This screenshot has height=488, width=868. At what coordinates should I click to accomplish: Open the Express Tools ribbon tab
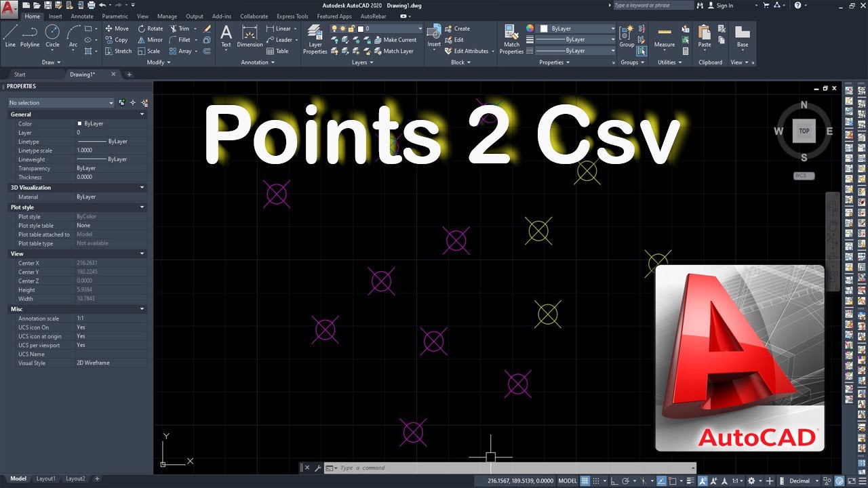pyautogui.click(x=292, y=16)
